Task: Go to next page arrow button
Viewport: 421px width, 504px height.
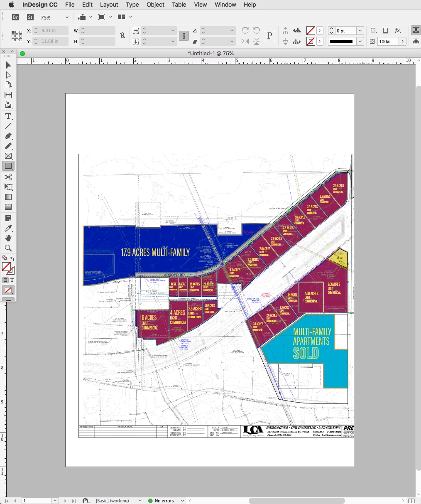Action: coord(65,501)
